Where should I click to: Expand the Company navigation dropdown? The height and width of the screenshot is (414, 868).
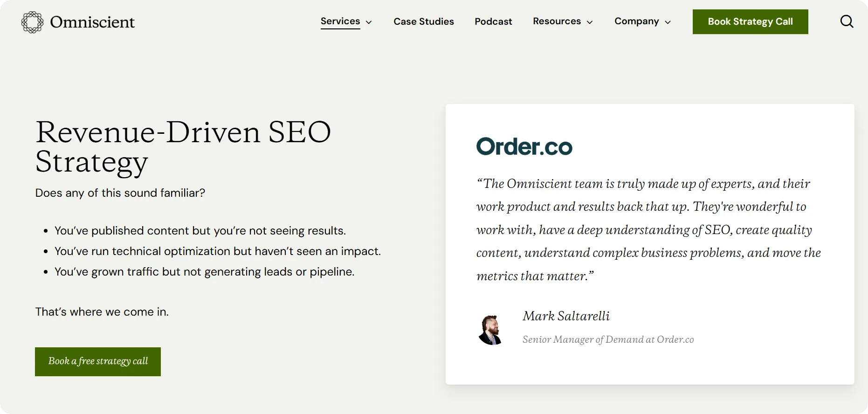[x=637, y=21]
